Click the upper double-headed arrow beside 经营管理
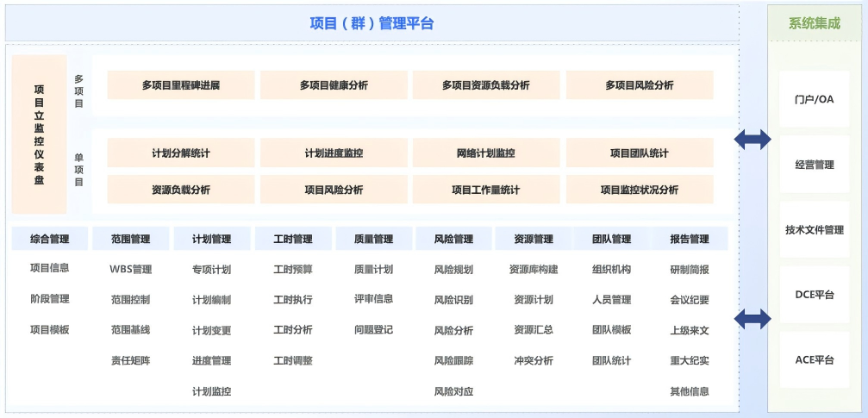This screenshot has width=868, height=418. [752, 140]
